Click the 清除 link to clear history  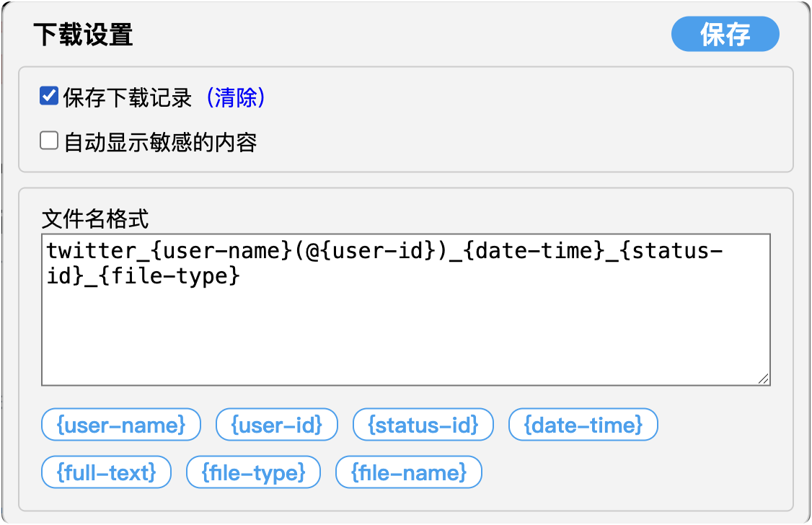[x=236, y=98]
